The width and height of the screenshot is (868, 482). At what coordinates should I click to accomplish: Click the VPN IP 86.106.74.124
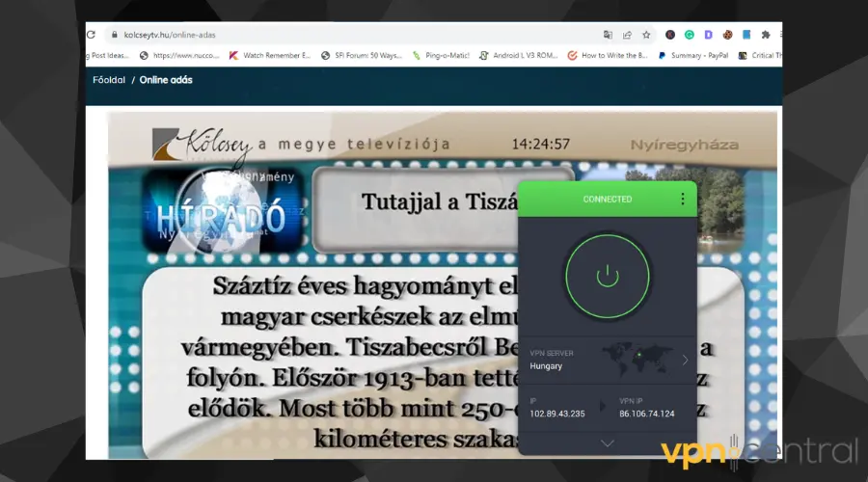click(646, 414)
